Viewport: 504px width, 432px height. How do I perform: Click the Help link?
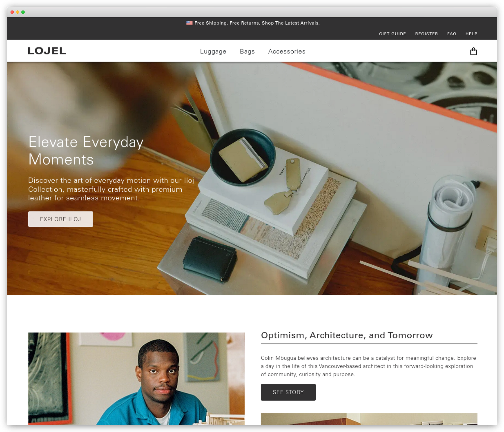471,34
